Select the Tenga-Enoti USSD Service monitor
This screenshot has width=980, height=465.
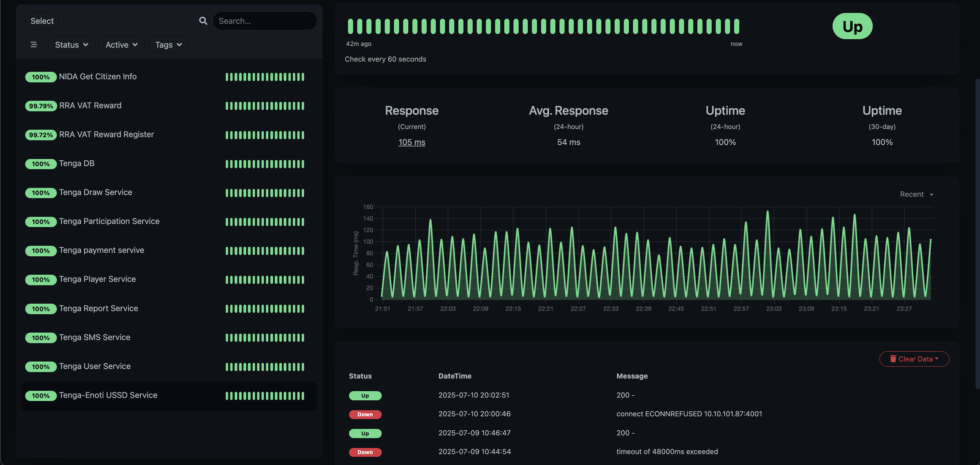(x=108, y=395)
